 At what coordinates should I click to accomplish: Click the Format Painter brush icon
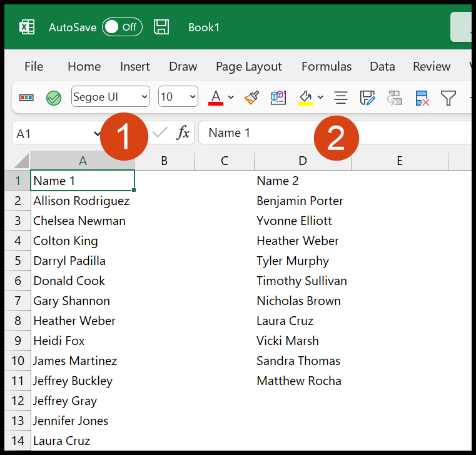tap(251, 97)
